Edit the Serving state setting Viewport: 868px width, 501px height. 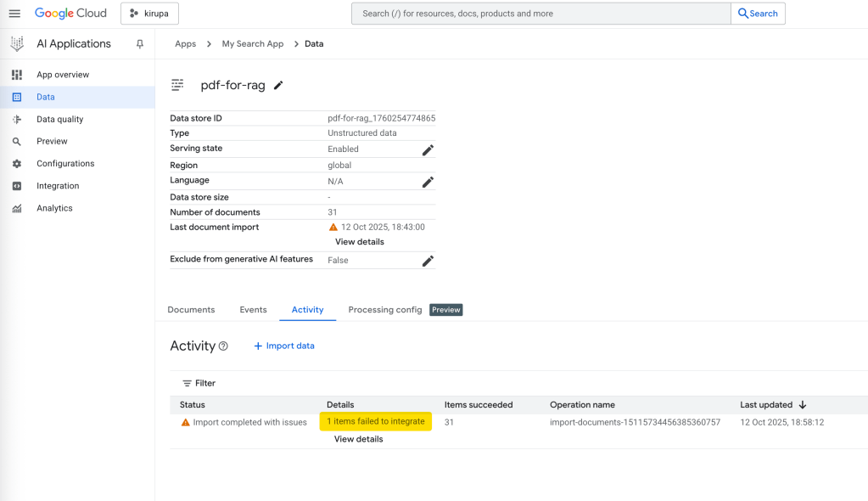click(428, 149)
